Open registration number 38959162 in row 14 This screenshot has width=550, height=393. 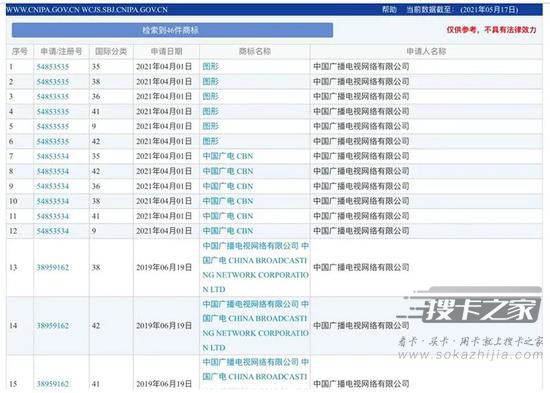click(53, 326)
